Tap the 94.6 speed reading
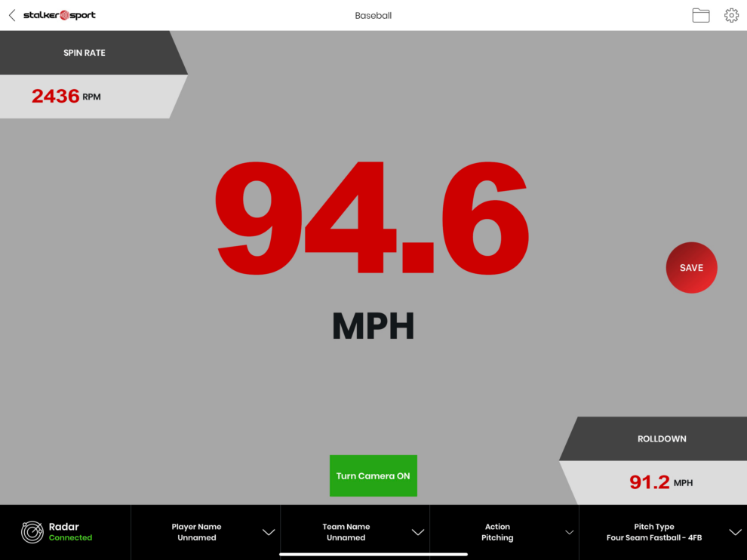The image size is (747, 560). (372, 216)
